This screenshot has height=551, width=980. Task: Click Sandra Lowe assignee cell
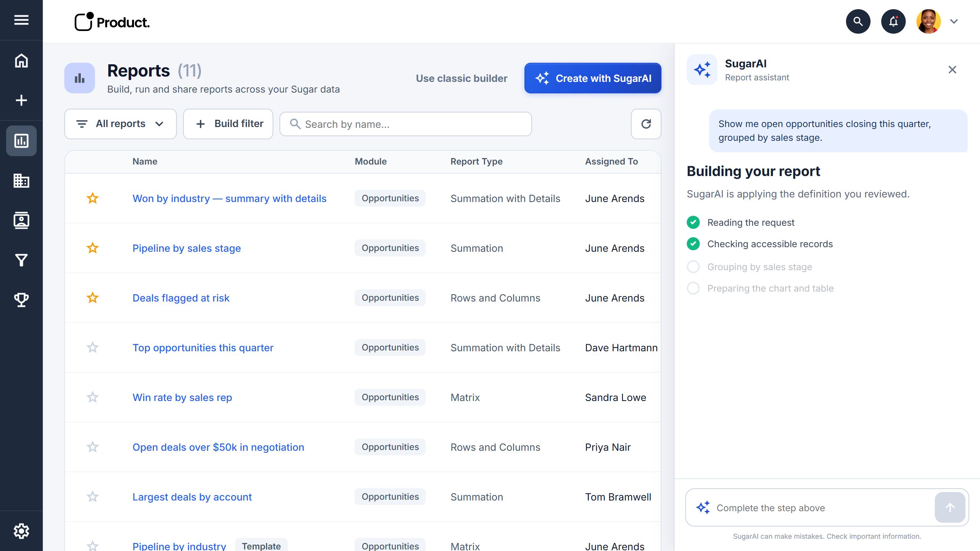(616, 398)
